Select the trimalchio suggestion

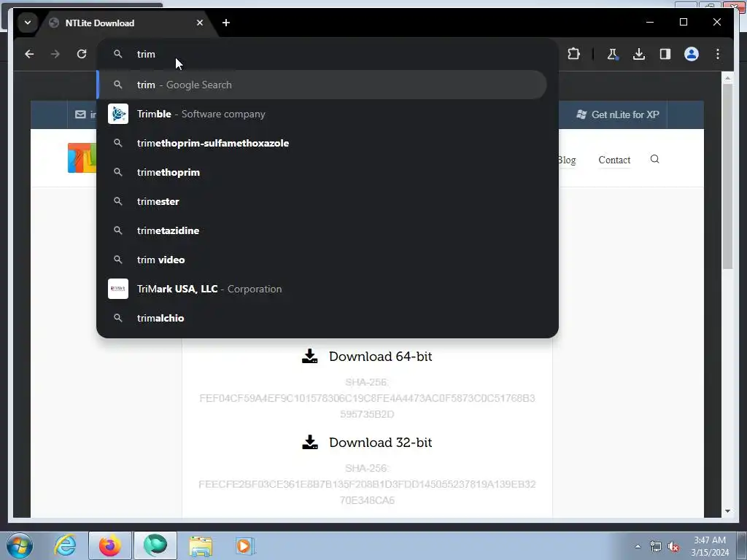coord(322,318)
